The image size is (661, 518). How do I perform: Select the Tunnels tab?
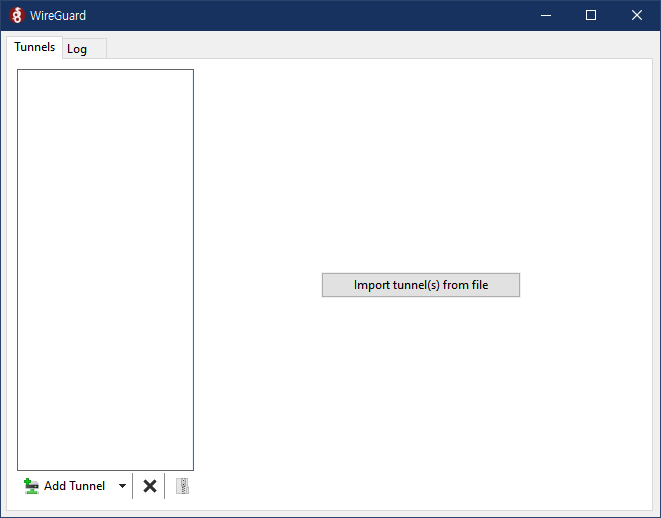tap(35, 47)
